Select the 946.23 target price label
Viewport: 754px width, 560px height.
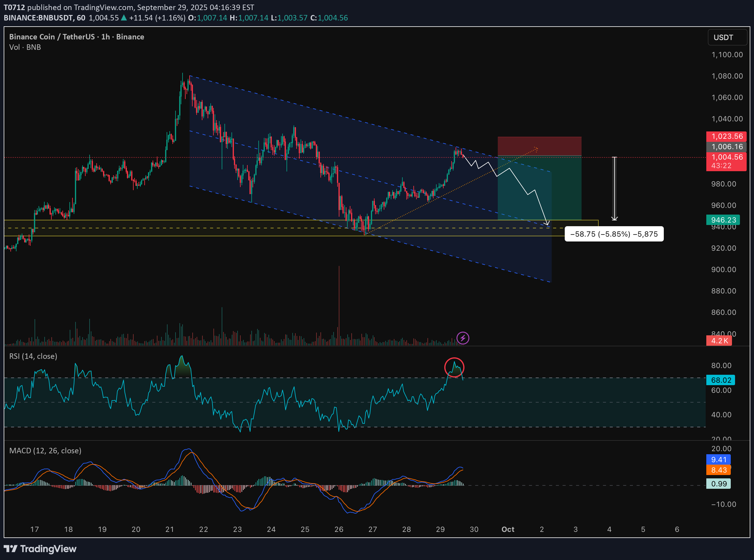pyautogui.click(x=723, y=220)
